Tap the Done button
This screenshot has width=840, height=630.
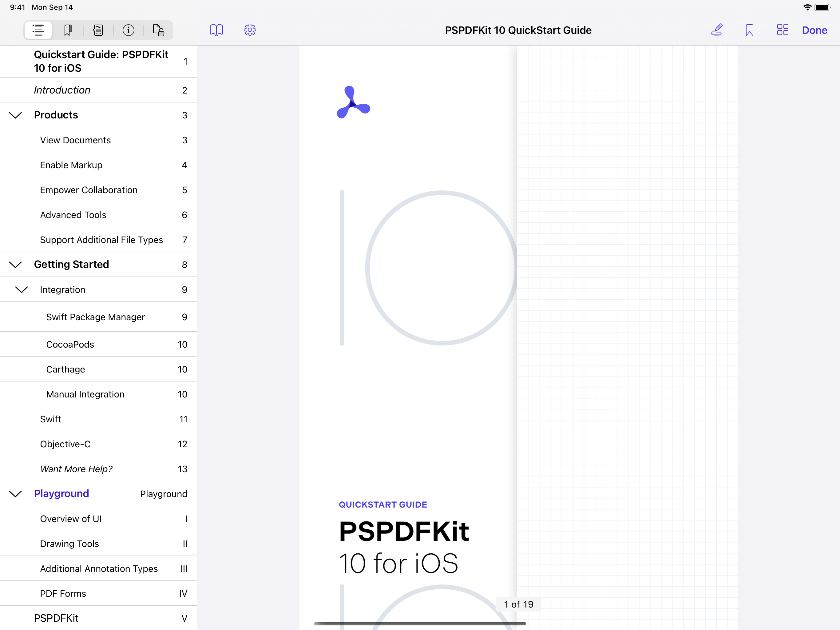tap(814, 30)
